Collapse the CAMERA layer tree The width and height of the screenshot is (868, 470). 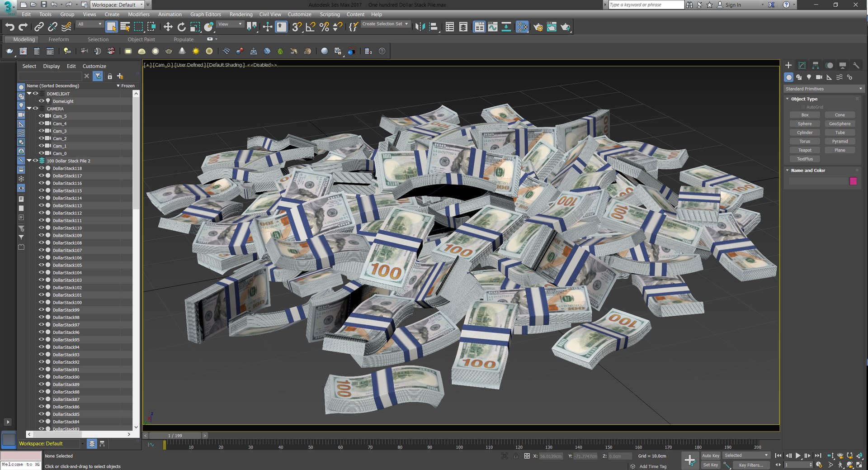[29, 109]
